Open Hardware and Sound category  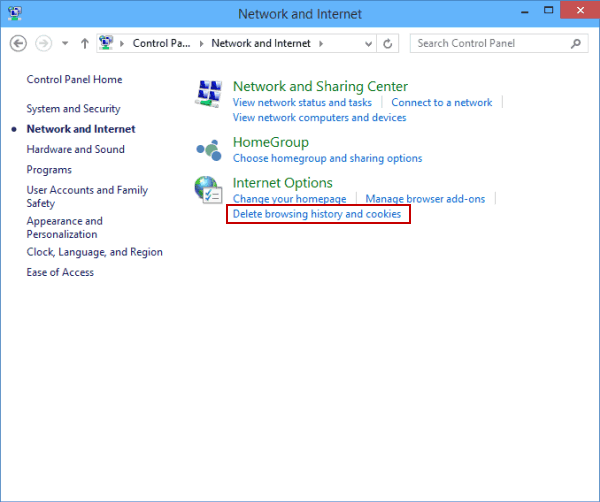tap(75, 149)
